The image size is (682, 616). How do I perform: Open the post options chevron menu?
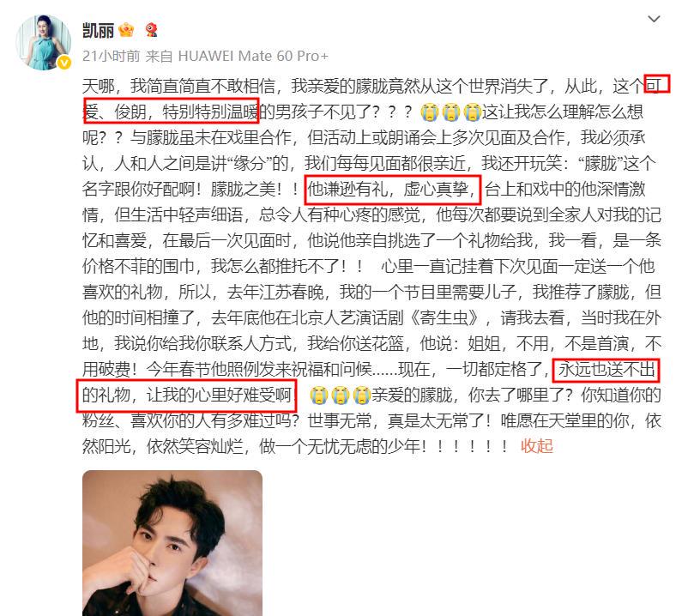[655, 19]
